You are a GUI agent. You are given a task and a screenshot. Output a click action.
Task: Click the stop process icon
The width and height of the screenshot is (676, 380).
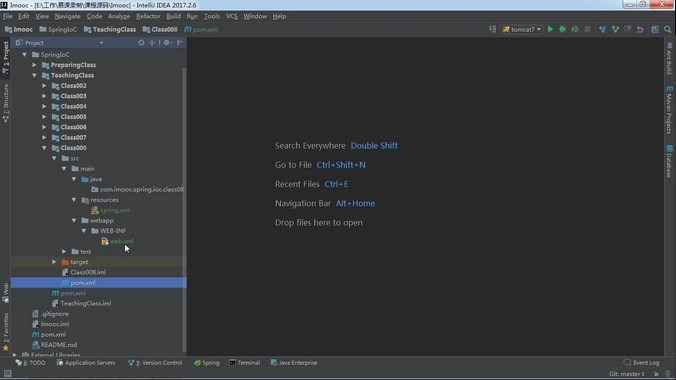point(587,29)
